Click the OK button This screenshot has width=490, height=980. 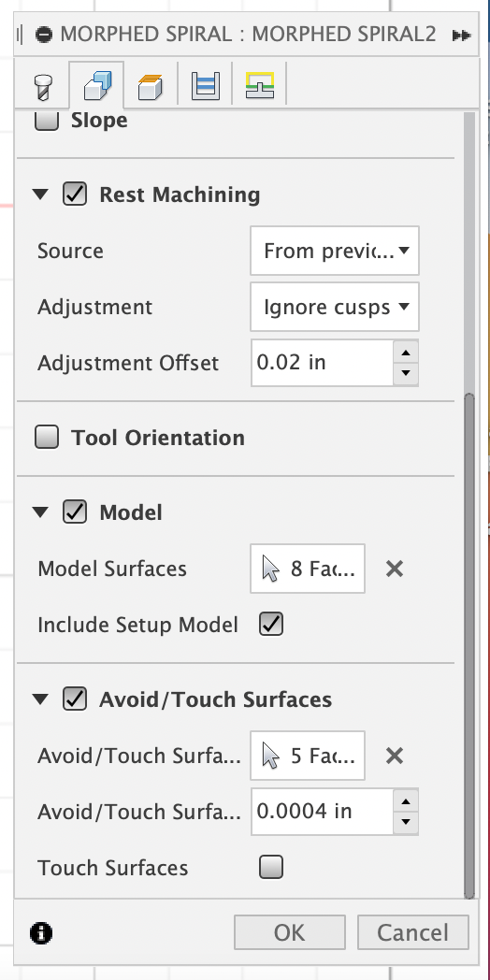tap(289, 932)
